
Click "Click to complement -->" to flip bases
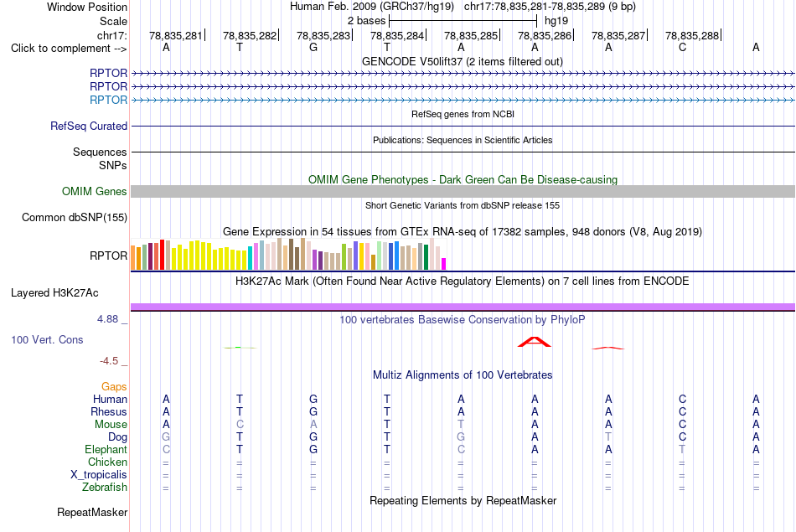click(69, 49)
